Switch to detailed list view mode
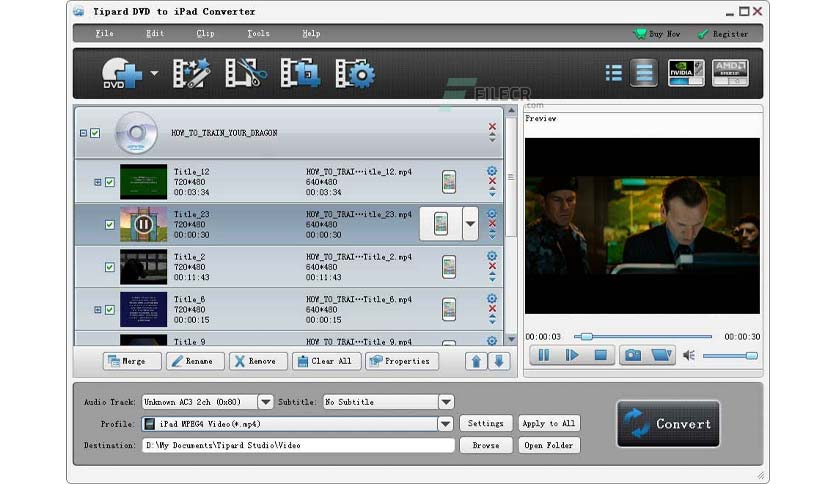The height and width of the screenshot is (484, 836). pos(644,73)
